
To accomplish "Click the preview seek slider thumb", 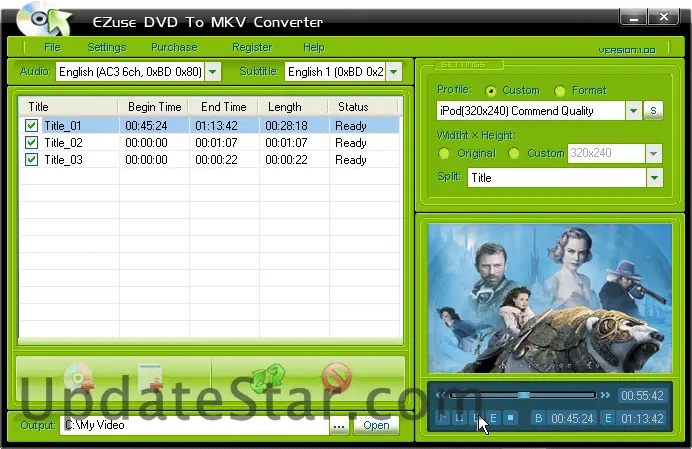I will [x=523, y=395].
